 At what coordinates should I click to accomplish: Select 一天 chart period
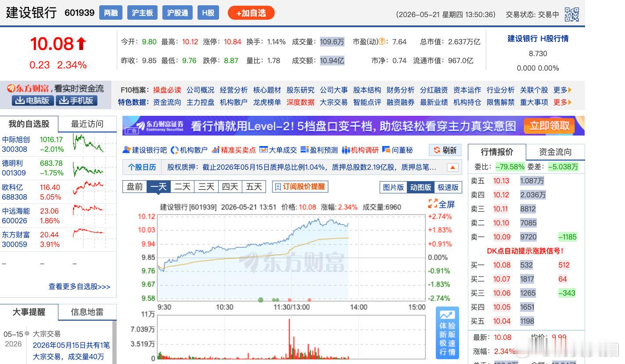158,187
